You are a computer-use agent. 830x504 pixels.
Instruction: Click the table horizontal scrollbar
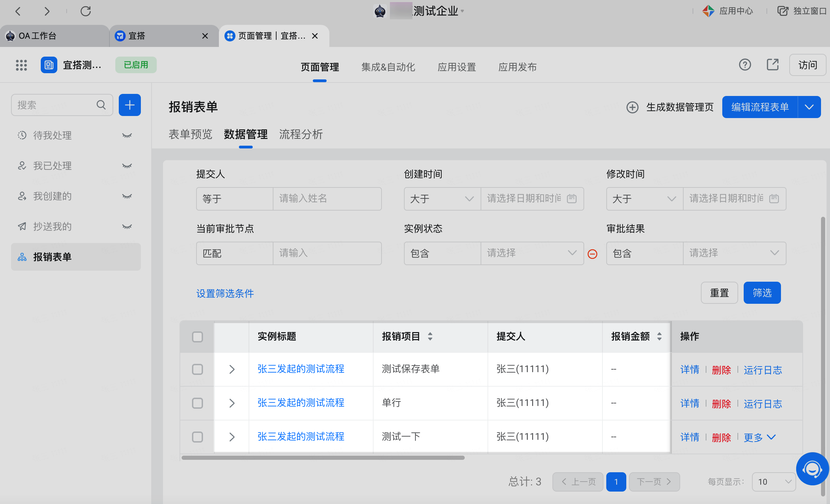(323, 458)
